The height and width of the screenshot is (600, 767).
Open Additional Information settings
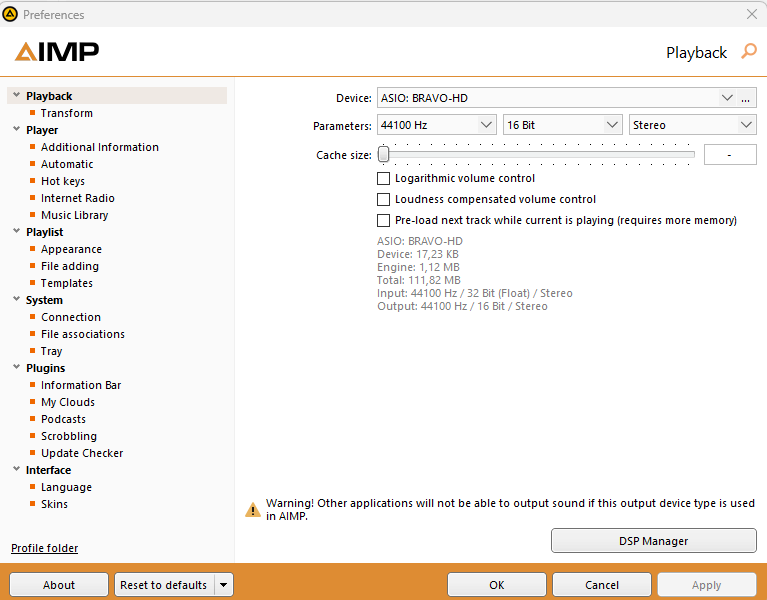tap(100, 147)
